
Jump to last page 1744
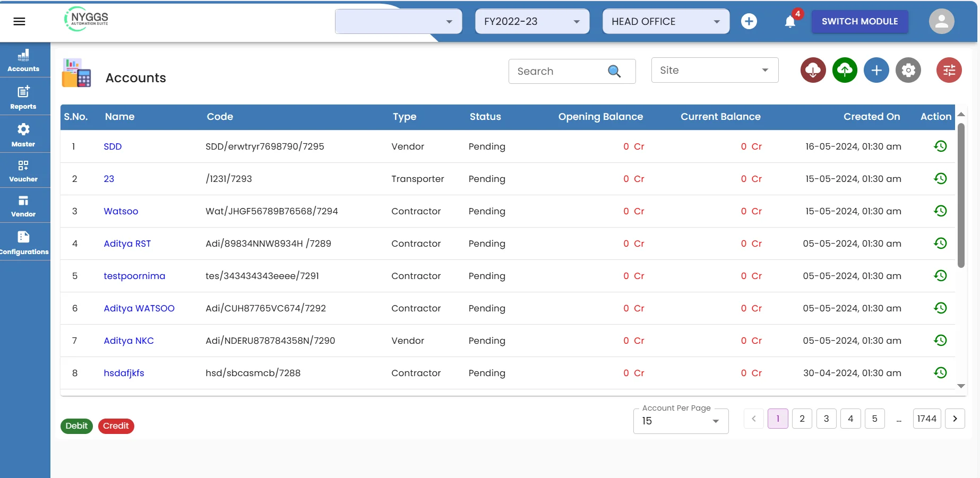click(927, 419)
